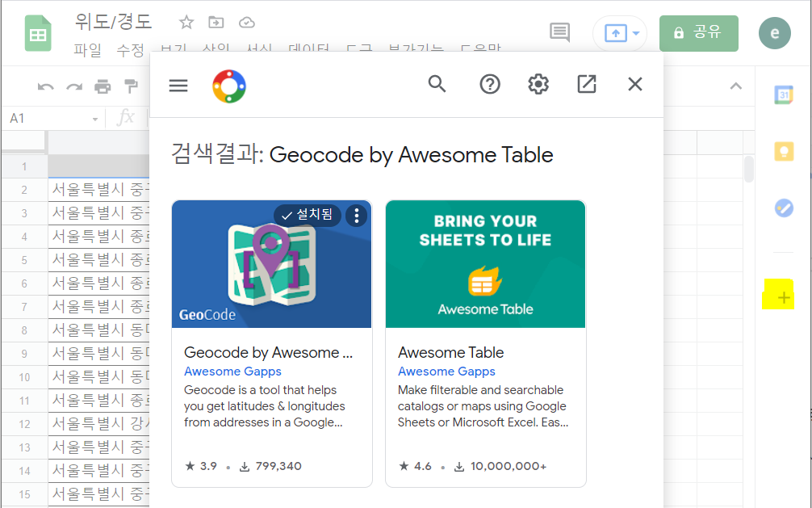The image size is (812, 508).
Task: Select the cell in row 2
Action: 99,190
